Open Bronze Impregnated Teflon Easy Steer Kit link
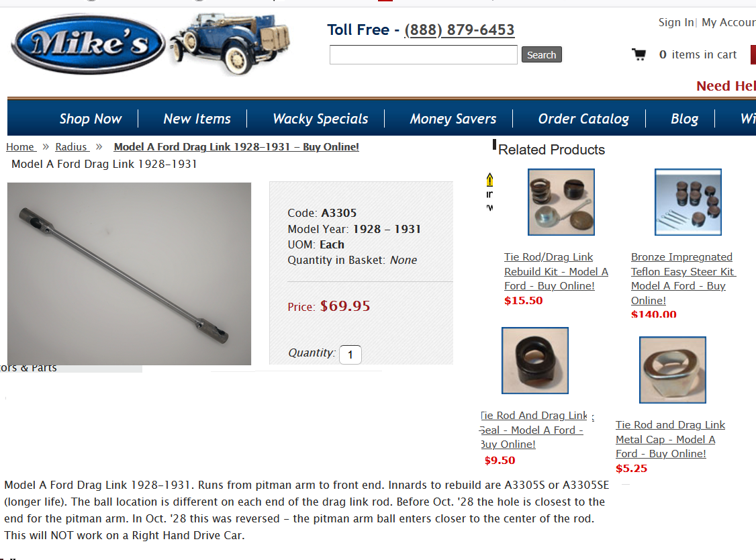This screenshot has width=756, height=560. pyautogui.click(x=683, y=279)
